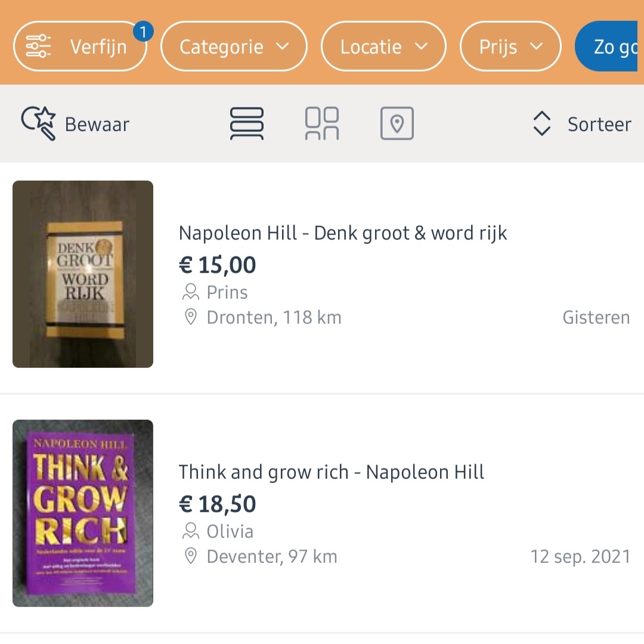Tap the Sorteer up-down arrows icon
Image resolution: width=644 pixels, height=644 pixels.
point(541,123)
